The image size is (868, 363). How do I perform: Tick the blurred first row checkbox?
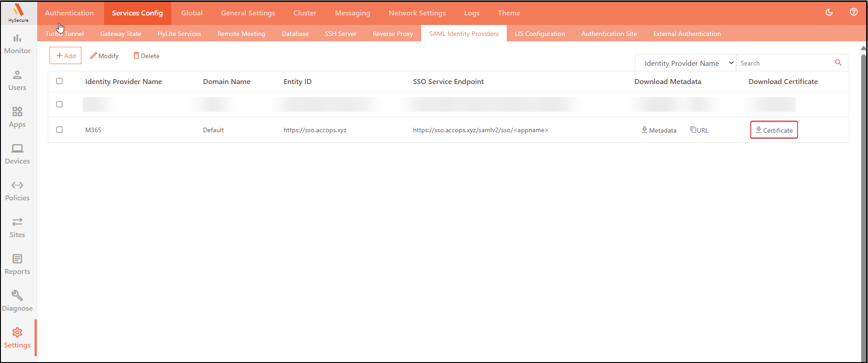click(x=60, y=104)
